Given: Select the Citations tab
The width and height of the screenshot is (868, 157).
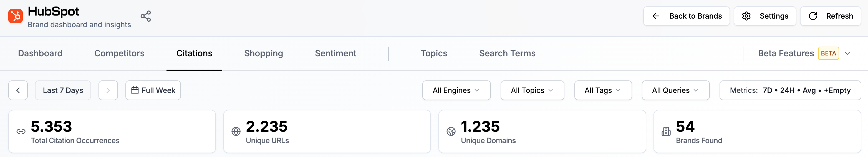Looking at the screenshot, I should (x=195, y=53).
